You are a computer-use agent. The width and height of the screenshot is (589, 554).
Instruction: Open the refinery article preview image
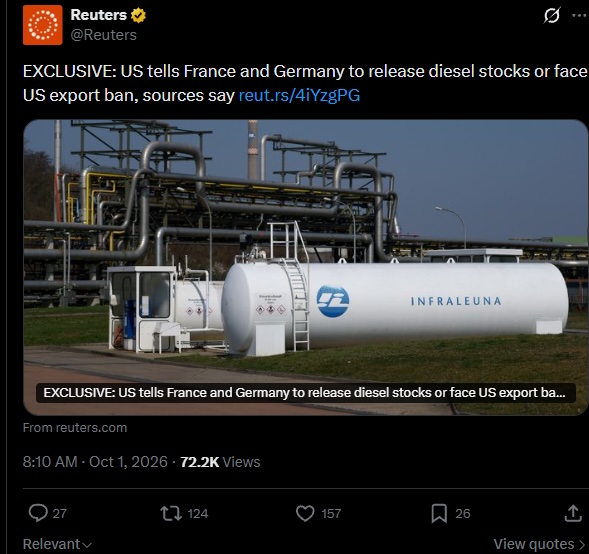305,267
